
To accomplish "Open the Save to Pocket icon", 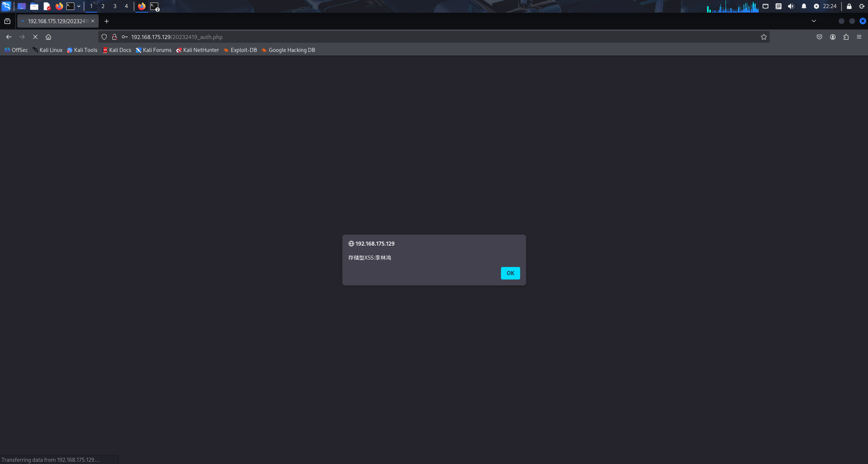I will click(819, 37).
